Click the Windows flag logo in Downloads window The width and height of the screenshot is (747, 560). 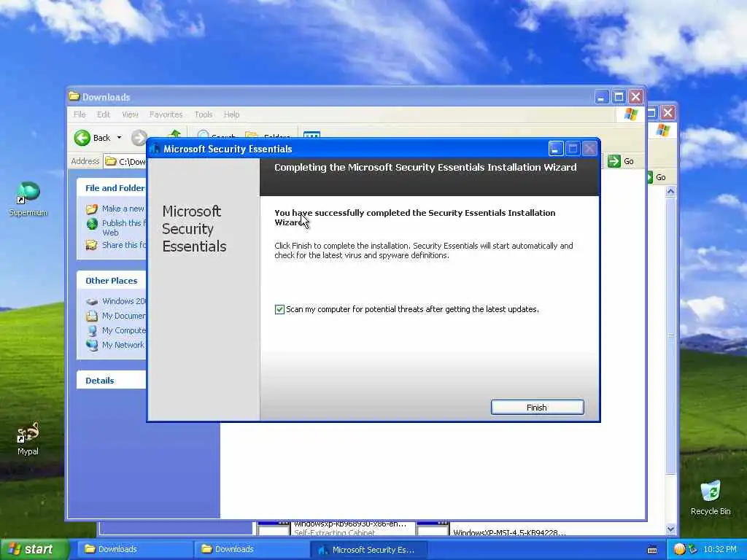click(x=631, y=114)
